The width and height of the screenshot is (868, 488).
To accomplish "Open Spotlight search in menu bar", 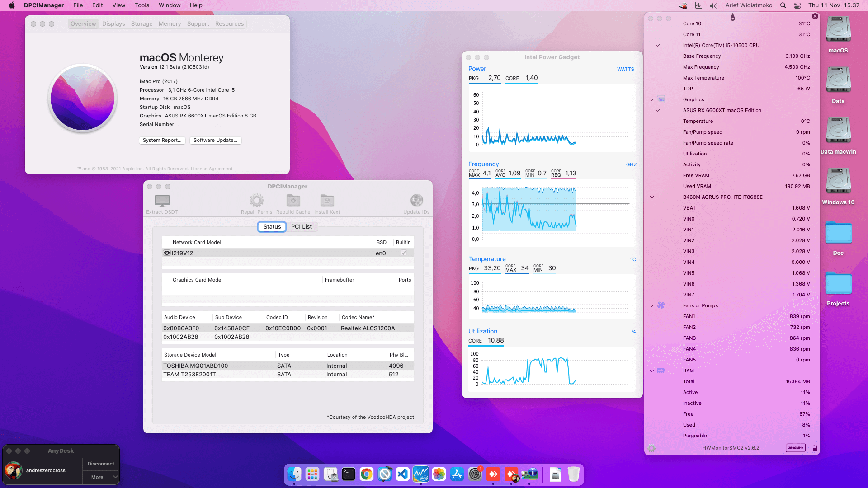I will tap(783, 5).
